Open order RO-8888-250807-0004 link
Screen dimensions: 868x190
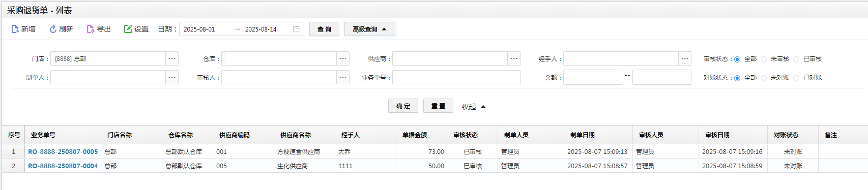click(63, 166)
